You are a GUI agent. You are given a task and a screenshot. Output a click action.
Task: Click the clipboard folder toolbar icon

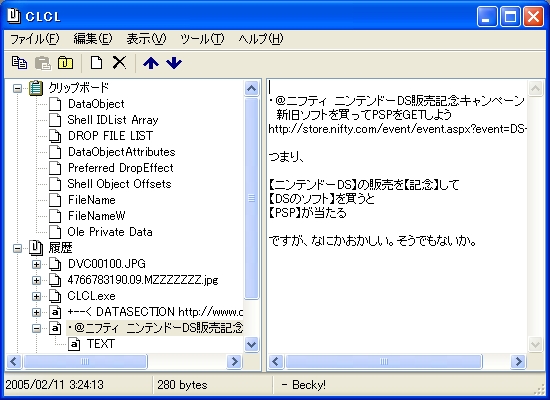pyautogui.click(x=66, y=63)
